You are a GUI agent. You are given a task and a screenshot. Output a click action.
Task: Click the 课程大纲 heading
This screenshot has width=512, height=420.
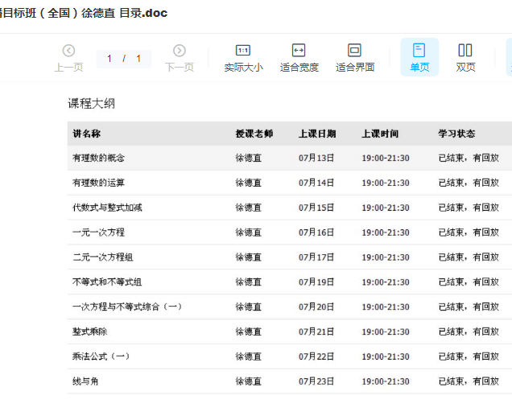(x=91, y=104)
